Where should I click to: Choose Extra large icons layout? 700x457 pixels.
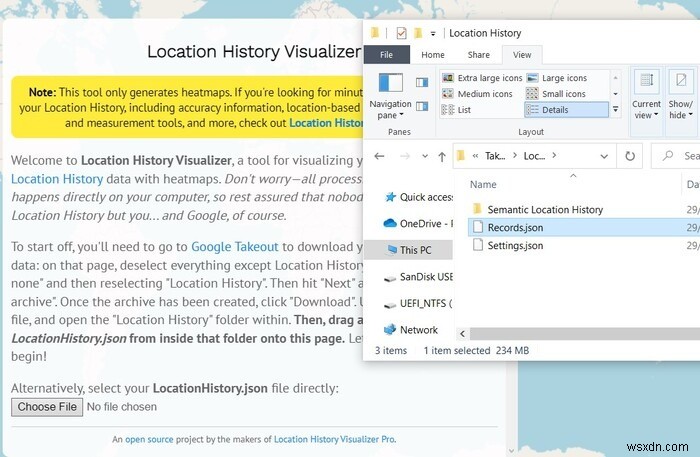coord(482,78)
